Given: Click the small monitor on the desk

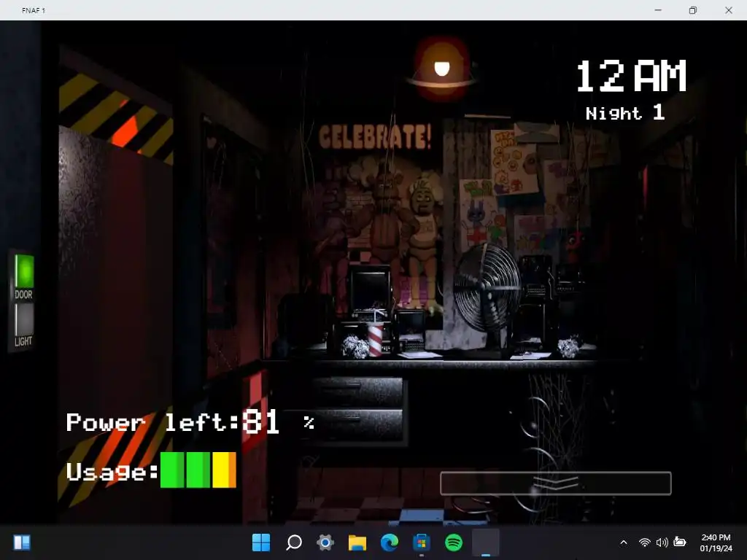Looking at the screenshot, I should coord(370,288).
